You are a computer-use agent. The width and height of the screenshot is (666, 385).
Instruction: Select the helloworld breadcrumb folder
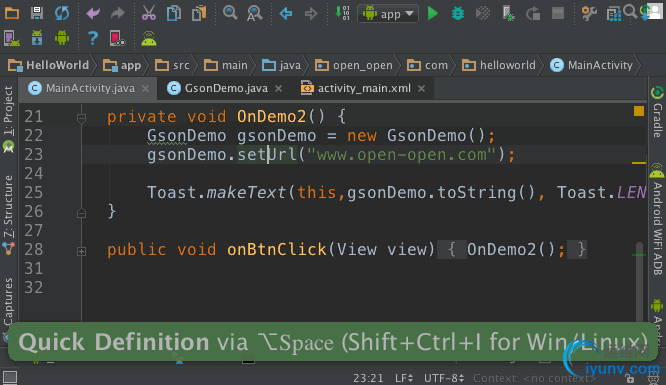(499, 65)
